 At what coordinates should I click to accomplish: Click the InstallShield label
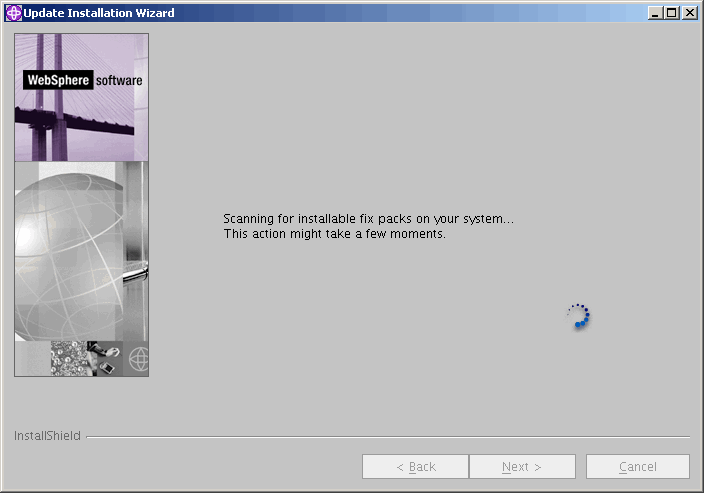point(47,436)
